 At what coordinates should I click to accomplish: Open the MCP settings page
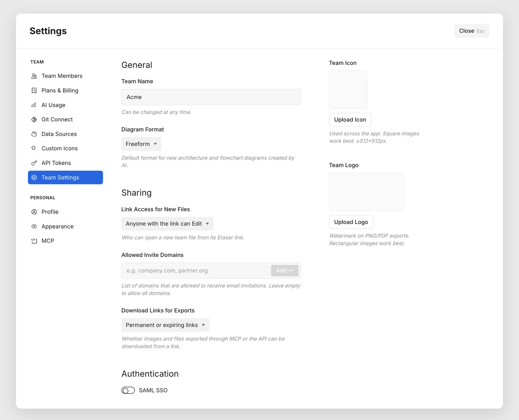66,241
